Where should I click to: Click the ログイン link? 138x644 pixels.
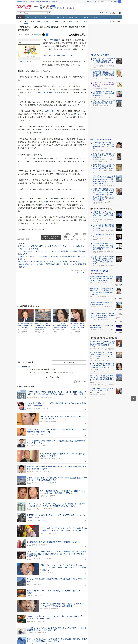(42, 8)
